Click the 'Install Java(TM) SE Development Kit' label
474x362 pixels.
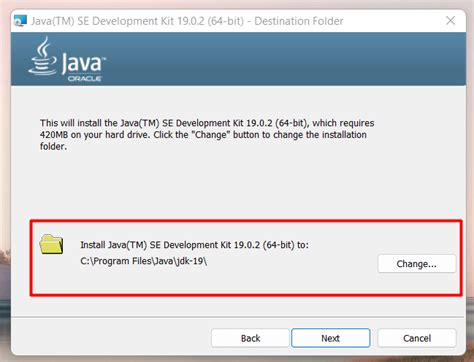tap(194, 245)
